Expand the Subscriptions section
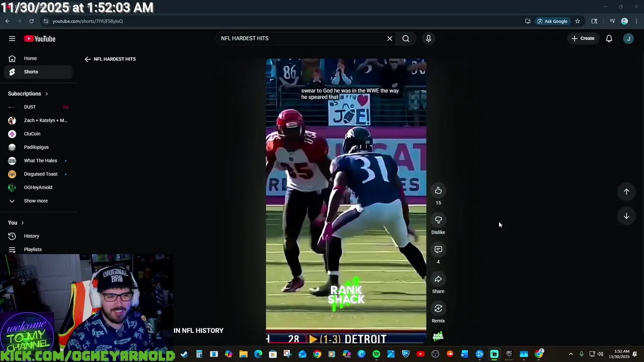 [28, 94]
